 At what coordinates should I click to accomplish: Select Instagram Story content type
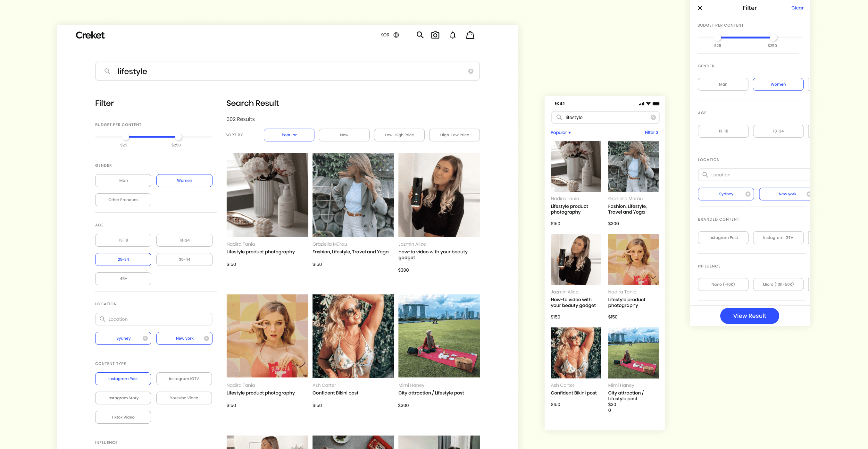(123, 398)
